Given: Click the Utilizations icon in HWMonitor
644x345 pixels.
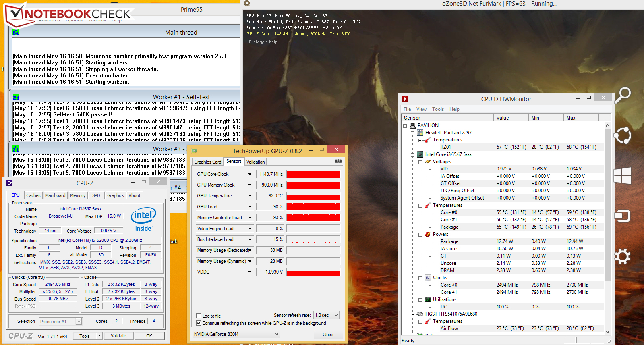Looking at the screenshot, I should (x=428, y=299).
